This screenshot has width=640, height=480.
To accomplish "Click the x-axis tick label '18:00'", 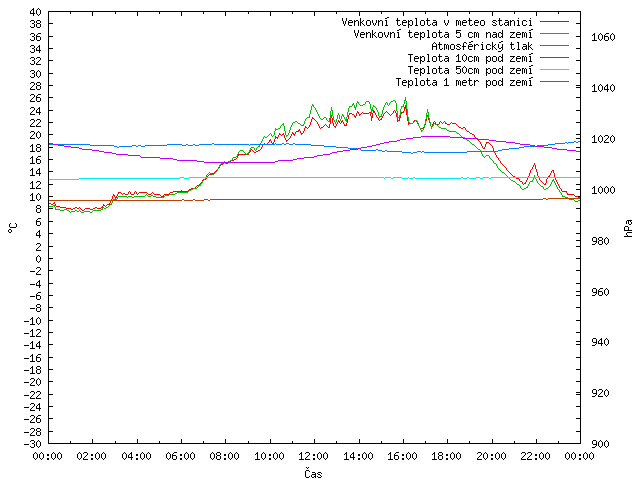I will (x=447, y=456).
